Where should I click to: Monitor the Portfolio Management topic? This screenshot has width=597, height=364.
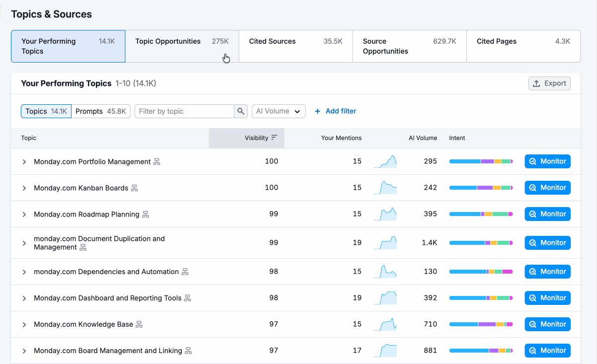pyautogui.click(x=547, y=161)
